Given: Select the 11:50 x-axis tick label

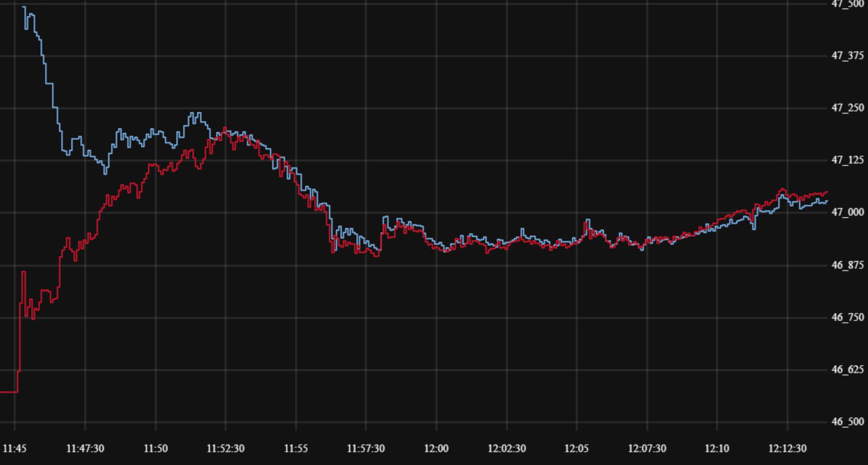Looking at the screenshot, I should click(x=156, y=448).
